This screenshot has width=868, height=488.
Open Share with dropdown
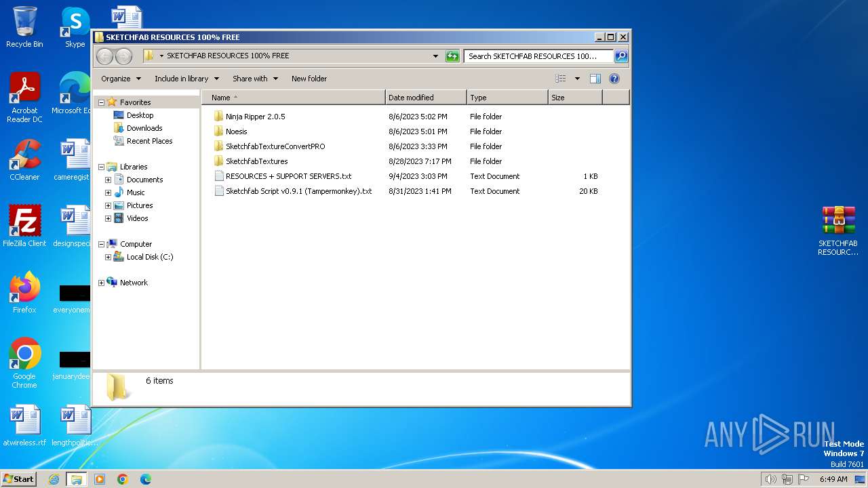pyautogui.click(x=255, y=79)
